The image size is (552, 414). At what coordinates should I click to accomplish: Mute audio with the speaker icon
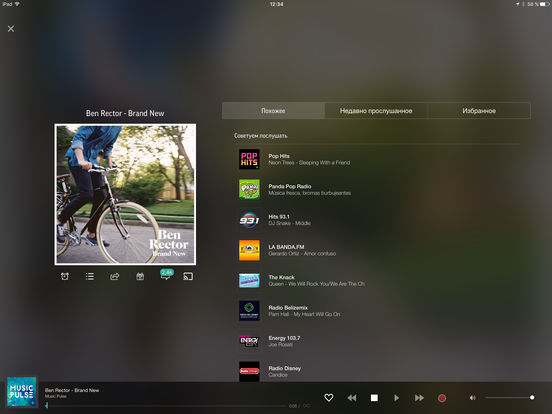pos(472,398)
